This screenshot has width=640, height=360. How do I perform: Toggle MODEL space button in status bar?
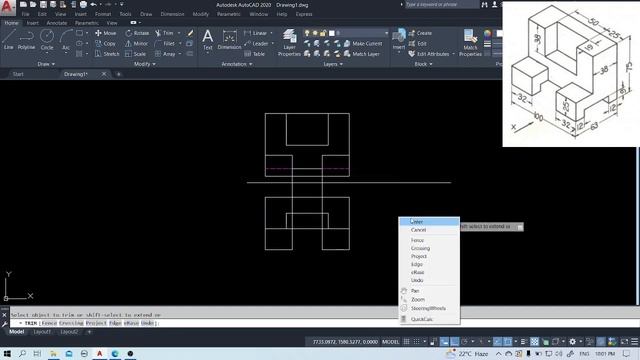tap(391, 342)
